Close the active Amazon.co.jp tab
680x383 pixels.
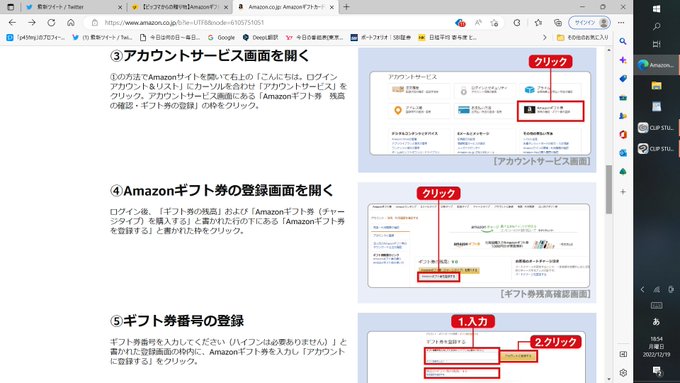(332, 7)
